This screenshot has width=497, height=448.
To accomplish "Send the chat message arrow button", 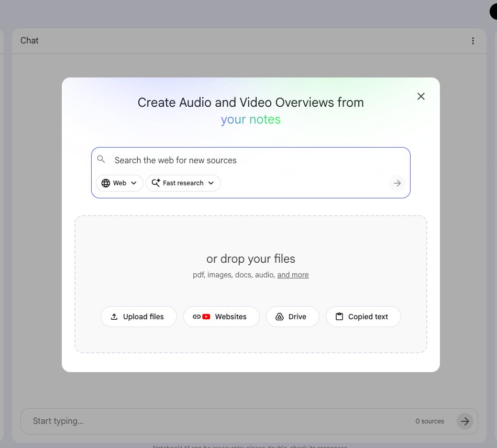I will 465,421.
